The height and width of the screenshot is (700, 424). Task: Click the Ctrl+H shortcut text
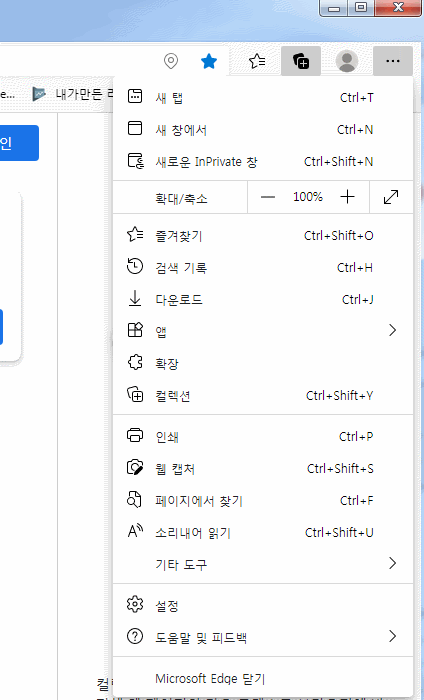(355, 267)
